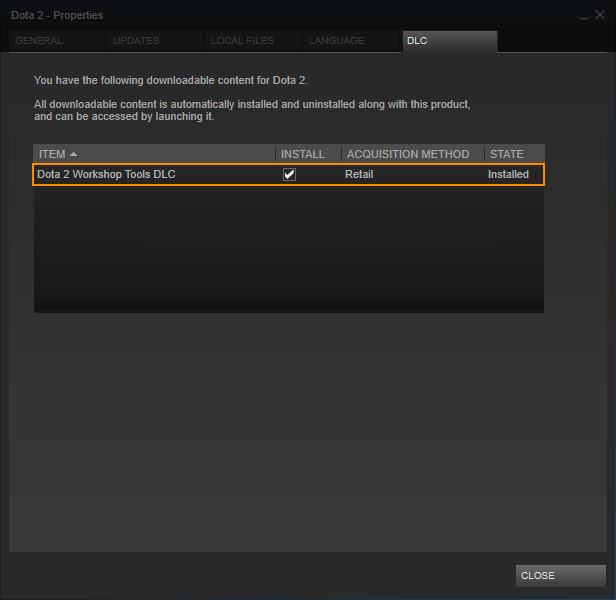The height and width of the screenshot is (600, 616).
Task: Click the Retail acquisition method cell
Action: 359,174
